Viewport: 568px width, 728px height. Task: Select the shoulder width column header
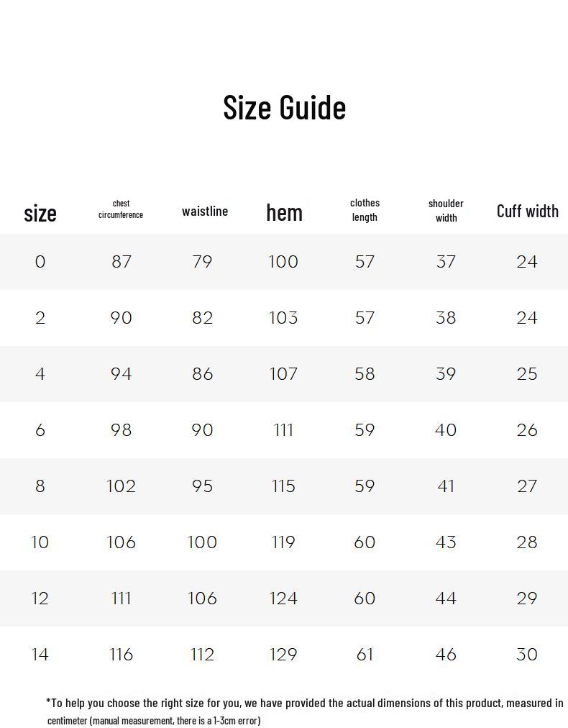(446, 210)
